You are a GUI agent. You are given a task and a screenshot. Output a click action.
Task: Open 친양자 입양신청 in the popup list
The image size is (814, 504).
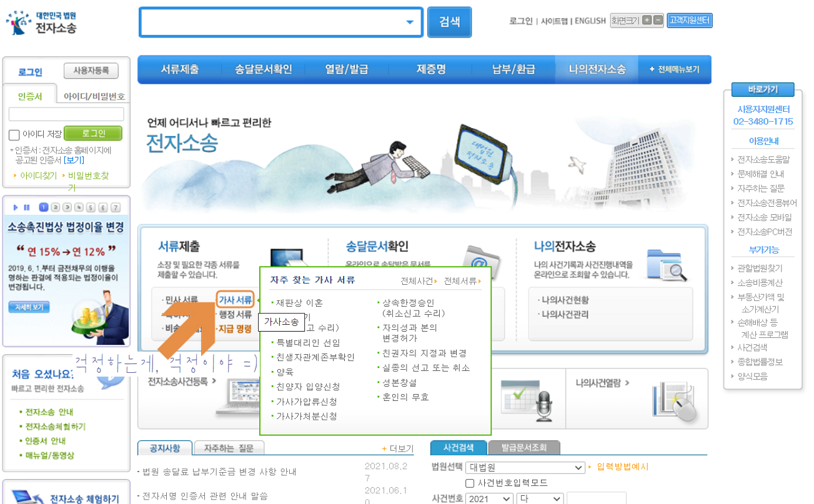pos(308,387)
